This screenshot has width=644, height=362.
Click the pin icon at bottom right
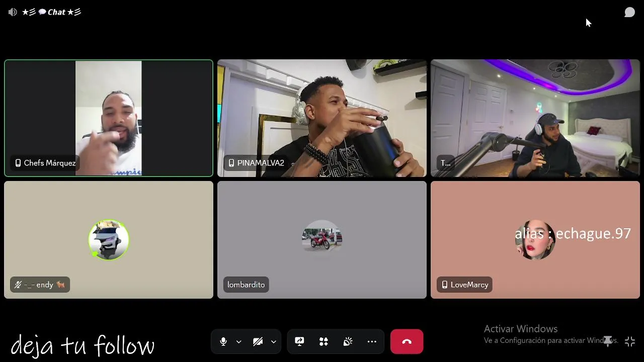coord(608,341)
